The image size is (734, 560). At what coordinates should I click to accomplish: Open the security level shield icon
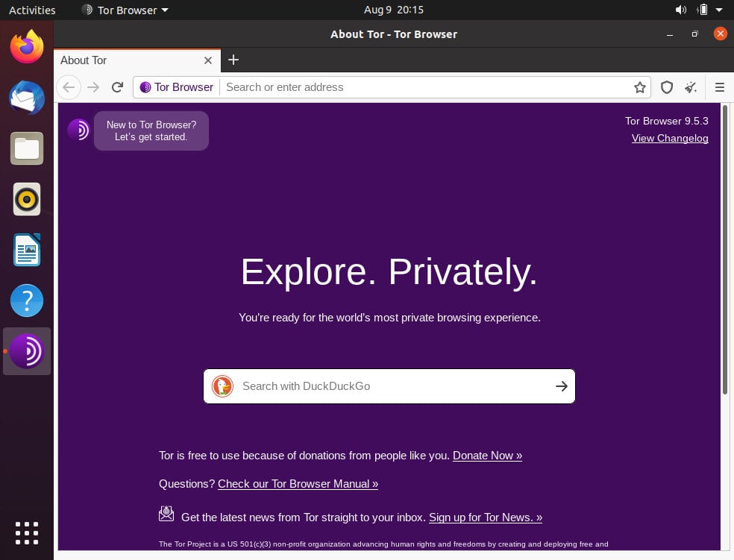(x=667, y=87)
